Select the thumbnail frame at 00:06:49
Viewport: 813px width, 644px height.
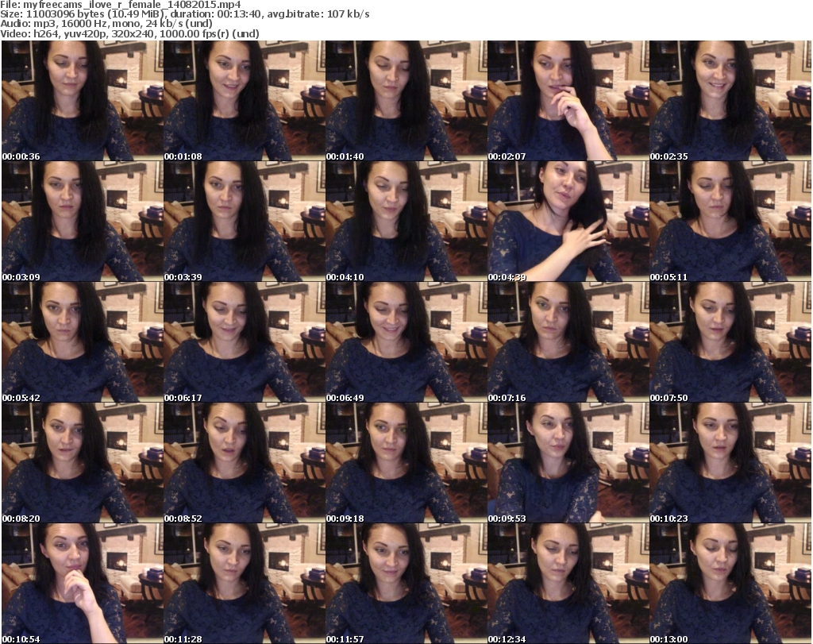406,342
